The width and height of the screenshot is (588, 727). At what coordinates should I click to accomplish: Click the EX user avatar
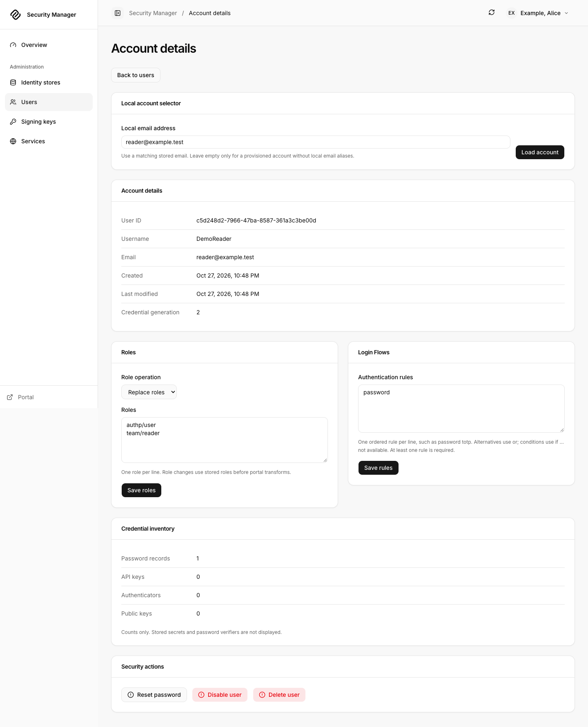coord(511,13)
